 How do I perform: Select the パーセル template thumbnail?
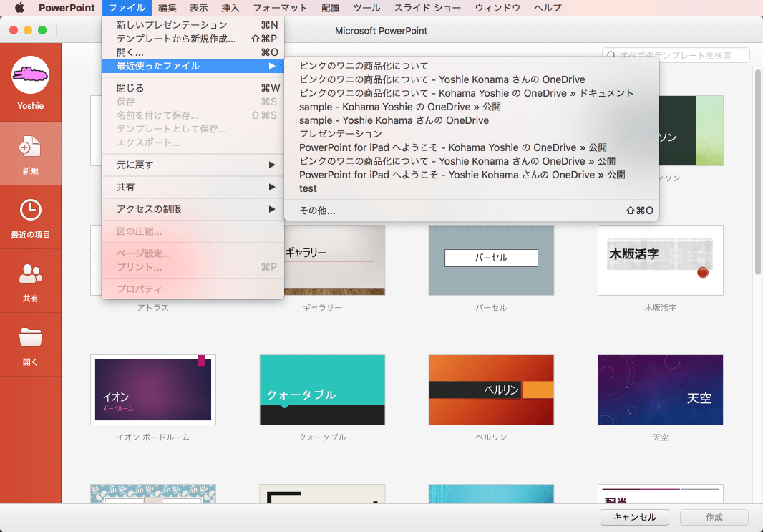click(x=491, y=260)
